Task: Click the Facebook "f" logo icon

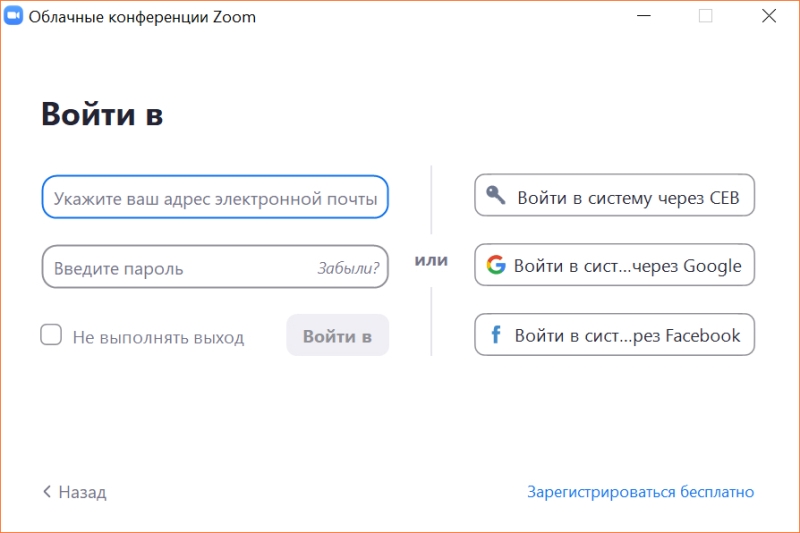Action: (x=495, y=335)
